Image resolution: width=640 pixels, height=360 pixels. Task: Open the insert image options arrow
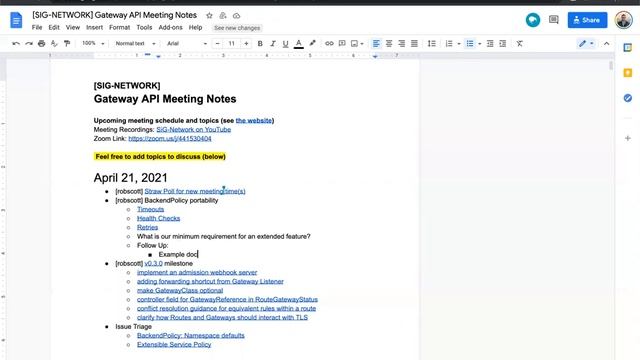point(362,44)
